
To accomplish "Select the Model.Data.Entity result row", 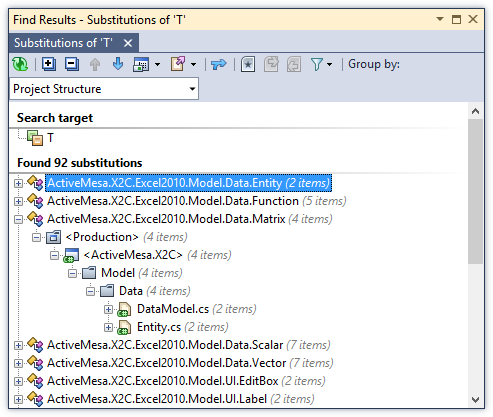I will [x=188, y=183].
